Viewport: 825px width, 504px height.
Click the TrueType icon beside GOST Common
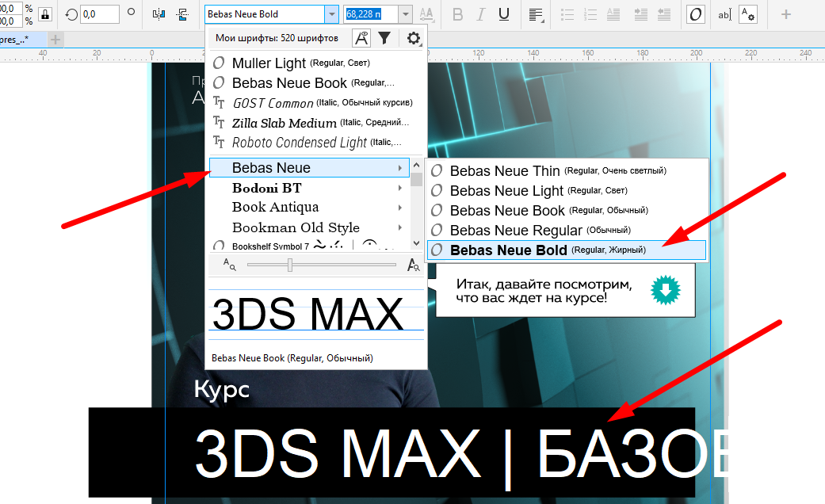pos(219,102)
